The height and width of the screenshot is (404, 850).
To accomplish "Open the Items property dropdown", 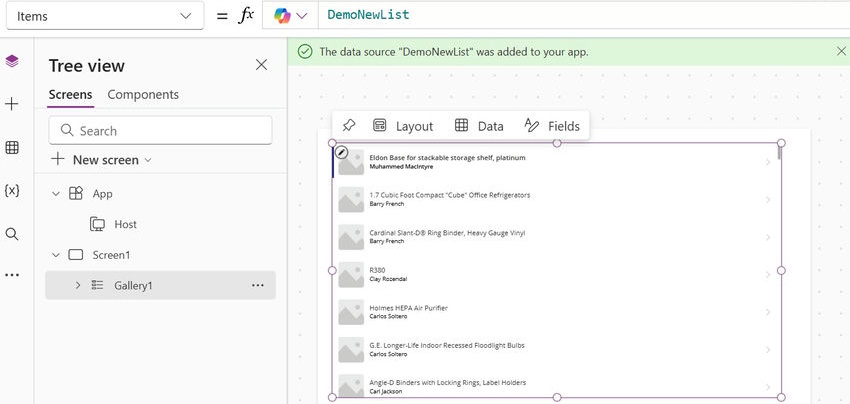I will point(105,16).
